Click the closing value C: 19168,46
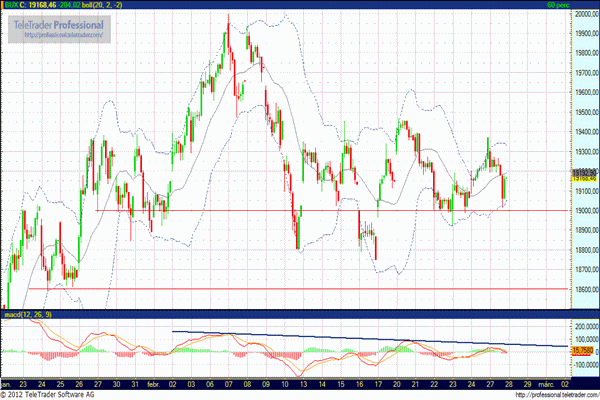 click(38, 5)
